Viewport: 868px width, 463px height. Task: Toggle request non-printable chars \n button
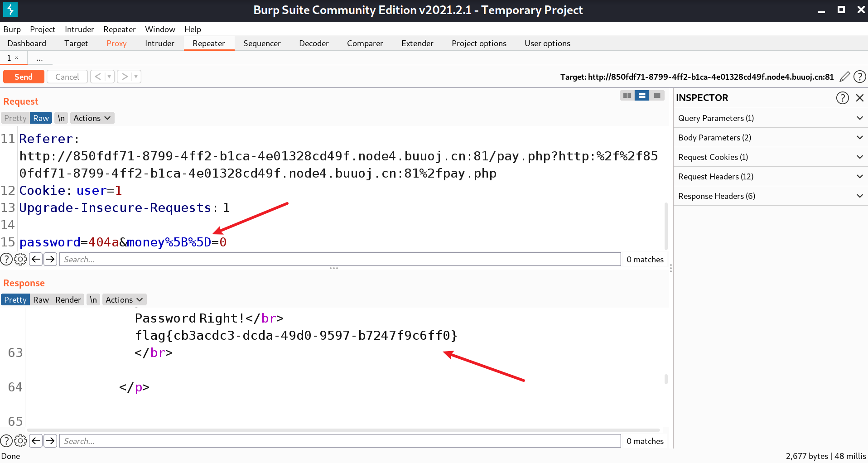pyautogui.click(x=61, y=118)
